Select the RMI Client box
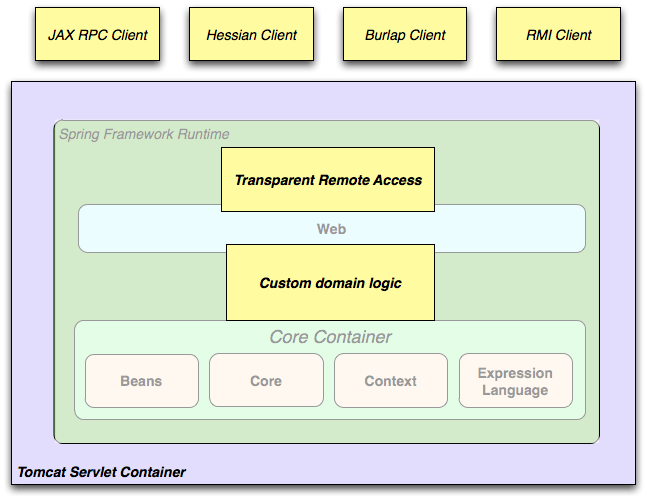 pyautogui.click(x=558, y=34)
